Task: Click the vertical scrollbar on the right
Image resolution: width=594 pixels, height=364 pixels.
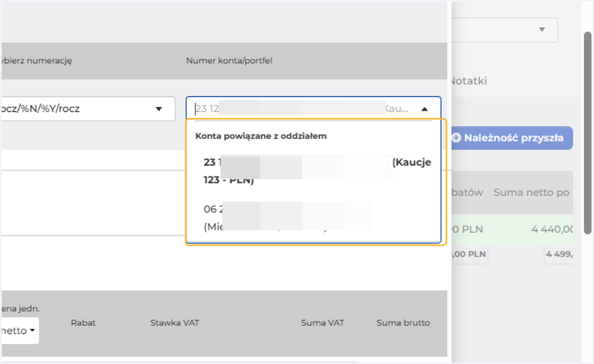Action: pyautogui.click(x=588, y=133)
